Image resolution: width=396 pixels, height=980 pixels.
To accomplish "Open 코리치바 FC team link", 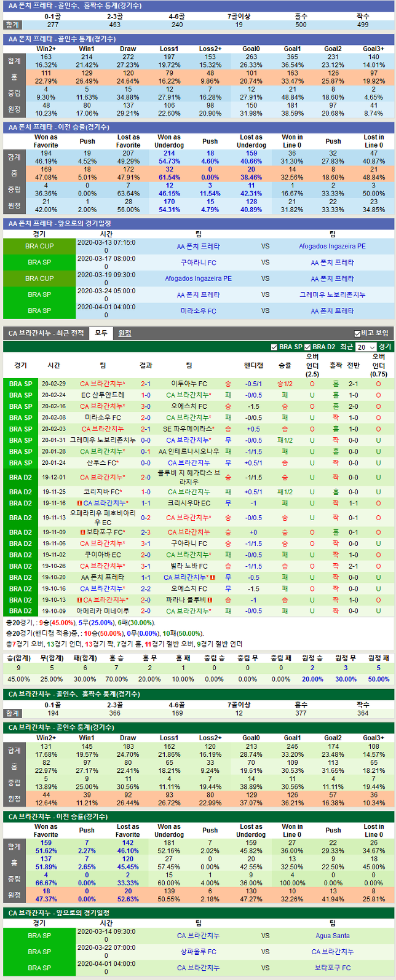I will coord(101,492).
